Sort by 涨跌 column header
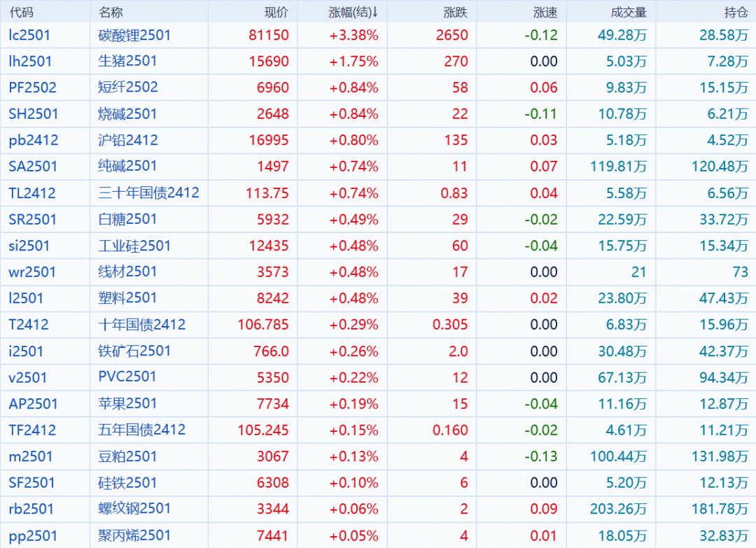 [x=456, y=12]
